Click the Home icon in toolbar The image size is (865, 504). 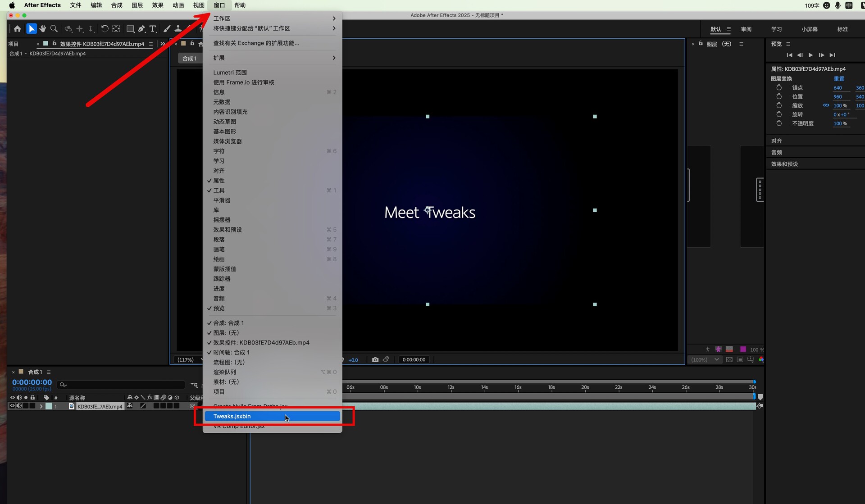(x=17, y=29)
